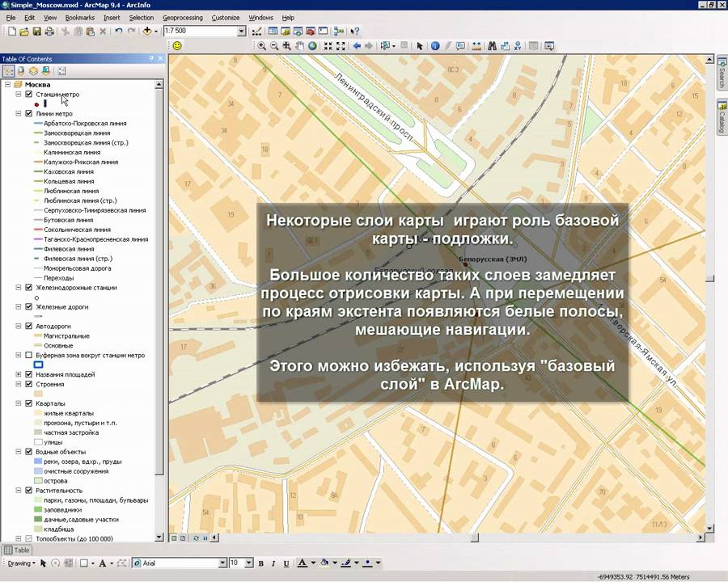Click the font color A button
This screenshot has height=582, width=728.
(303, 563)
